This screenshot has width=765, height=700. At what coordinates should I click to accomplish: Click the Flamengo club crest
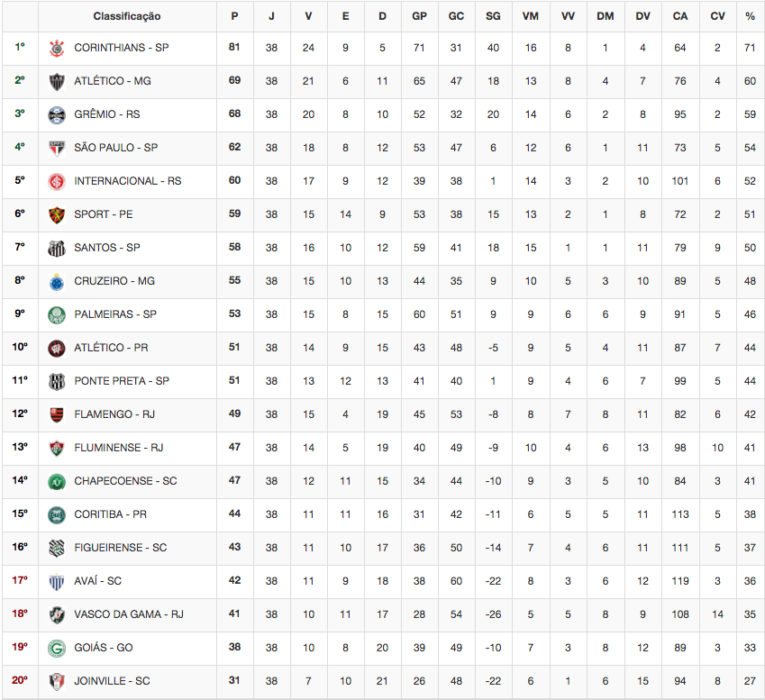click(57, 414)
